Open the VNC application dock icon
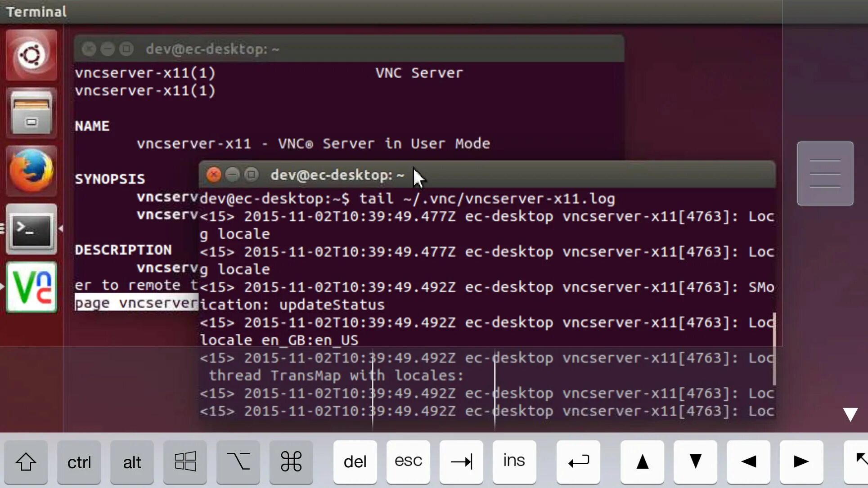 tap(31, 287)
